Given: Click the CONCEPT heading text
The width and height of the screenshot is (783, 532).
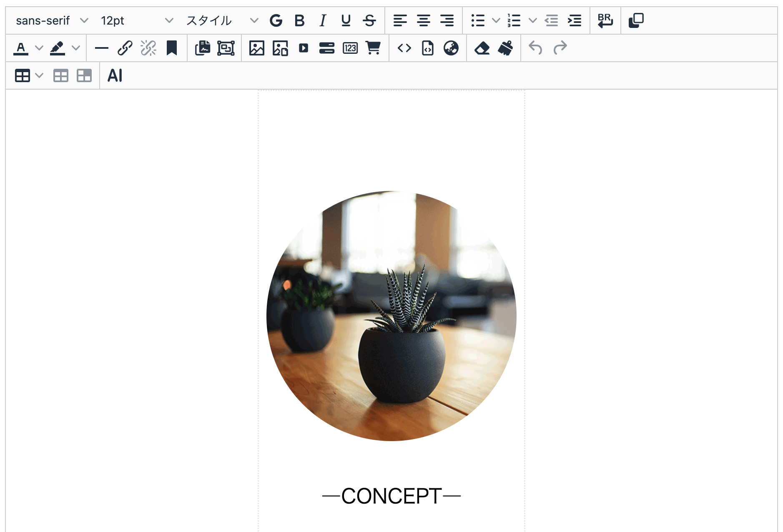Looking at the screenshot, I should [x=391, y=496].
